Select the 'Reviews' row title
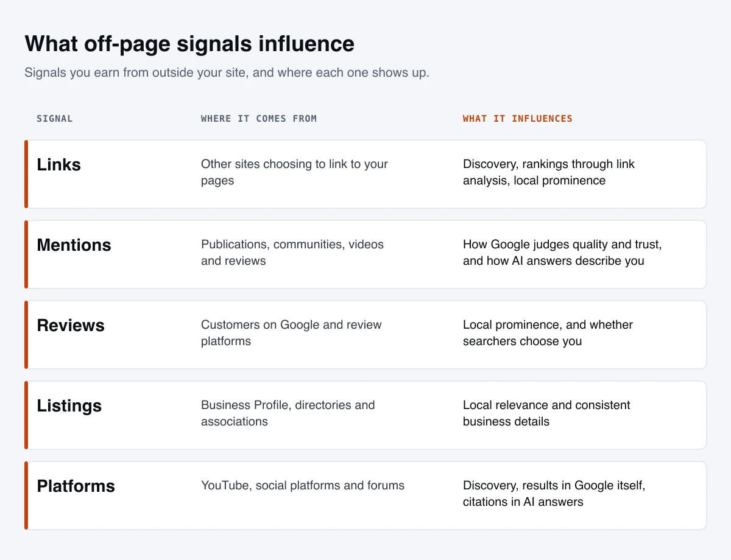Screen dimensions: 731x560 (71, 325)
